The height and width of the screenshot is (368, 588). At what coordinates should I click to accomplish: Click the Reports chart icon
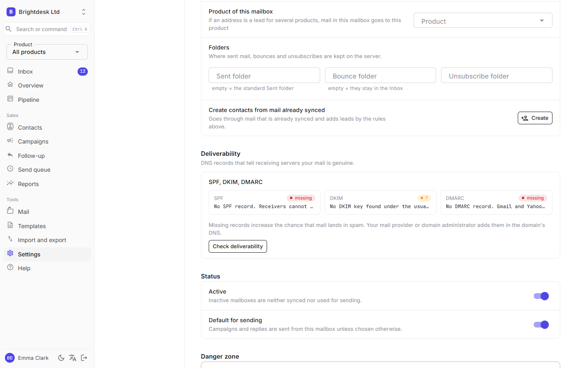10,183
